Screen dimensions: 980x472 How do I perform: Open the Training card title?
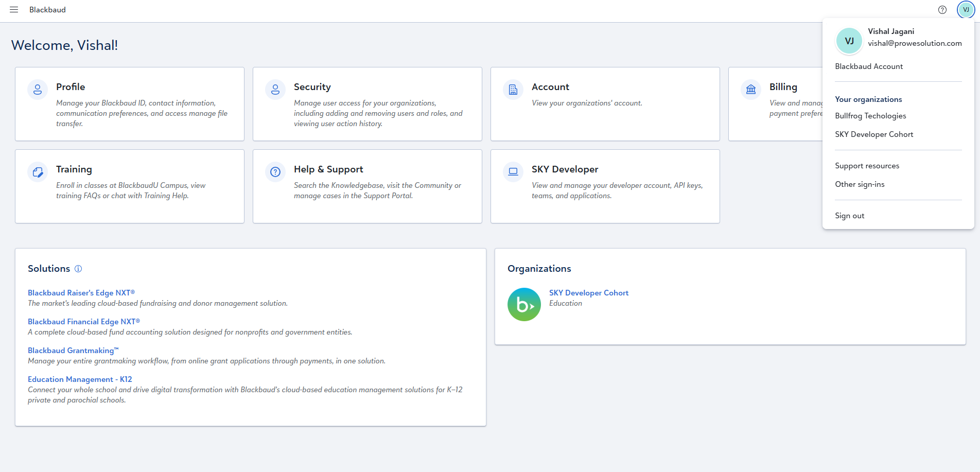74,169
